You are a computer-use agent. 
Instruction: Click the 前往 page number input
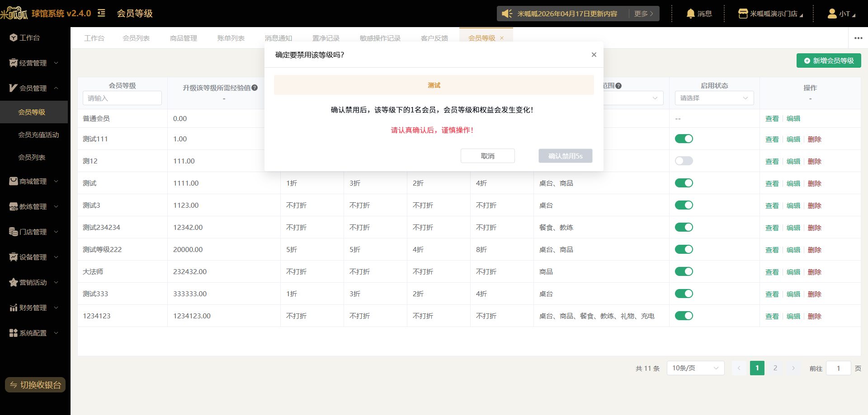(x=839, y=368)
